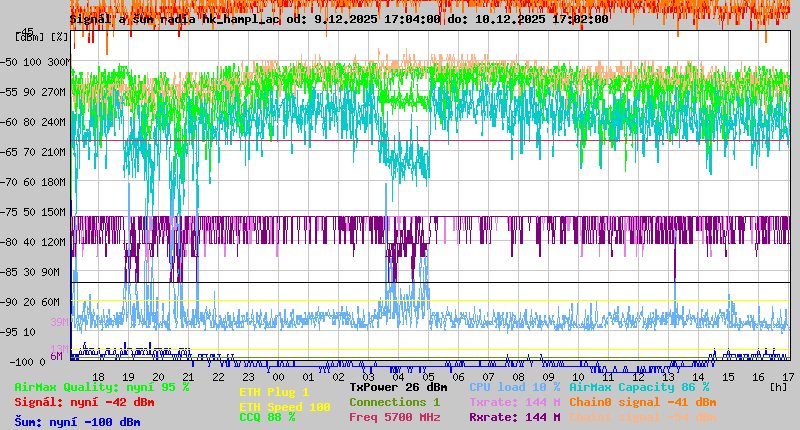Screen dimensions: 800x430
Task: Select the CPU load 10 % label
Action: [514, 387]
